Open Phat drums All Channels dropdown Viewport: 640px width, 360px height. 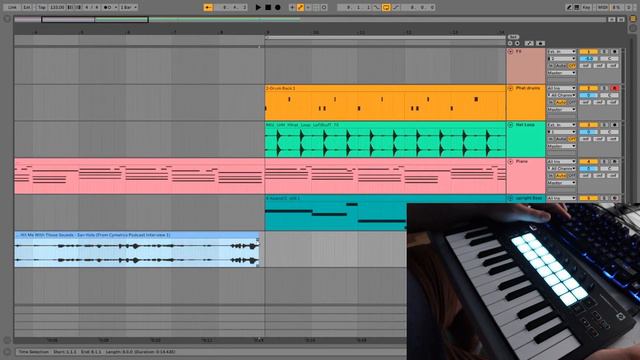point(562,95)
